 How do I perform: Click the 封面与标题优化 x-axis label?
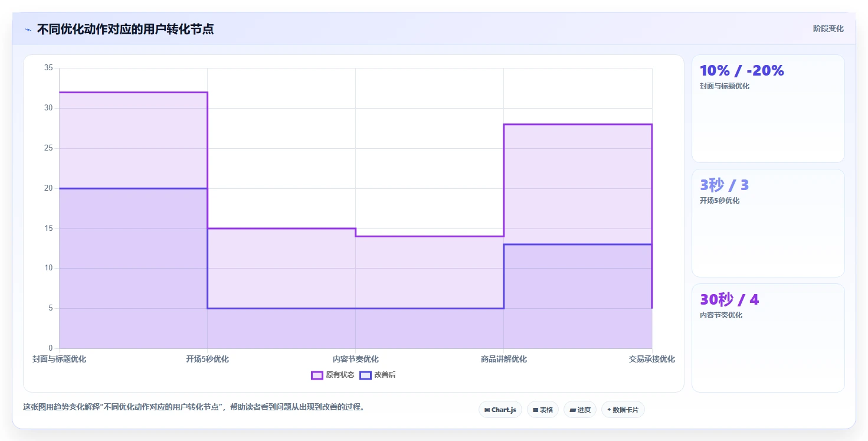(59, 359)
